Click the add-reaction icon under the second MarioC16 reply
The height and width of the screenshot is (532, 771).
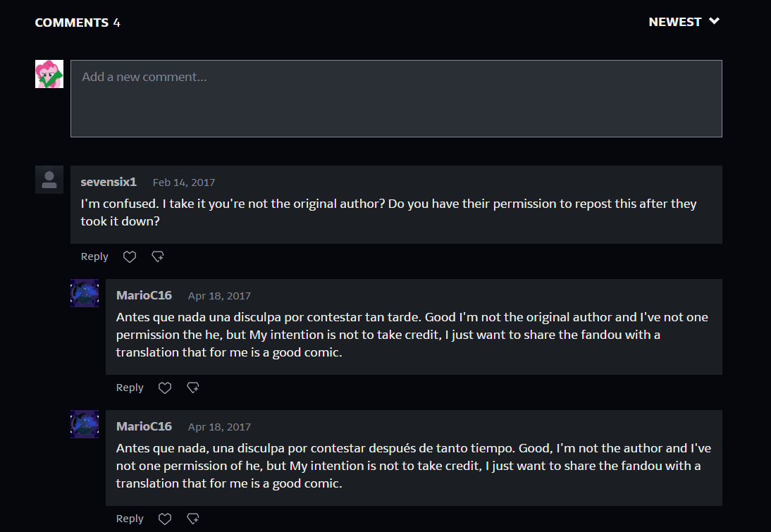193,519
